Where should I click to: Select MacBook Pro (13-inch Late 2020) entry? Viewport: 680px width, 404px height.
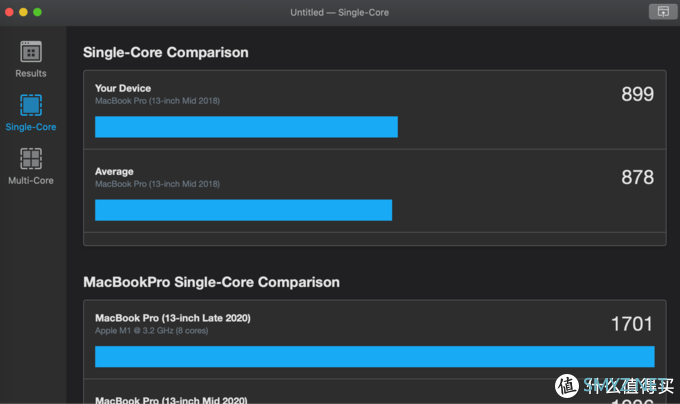tap(173, 318)
